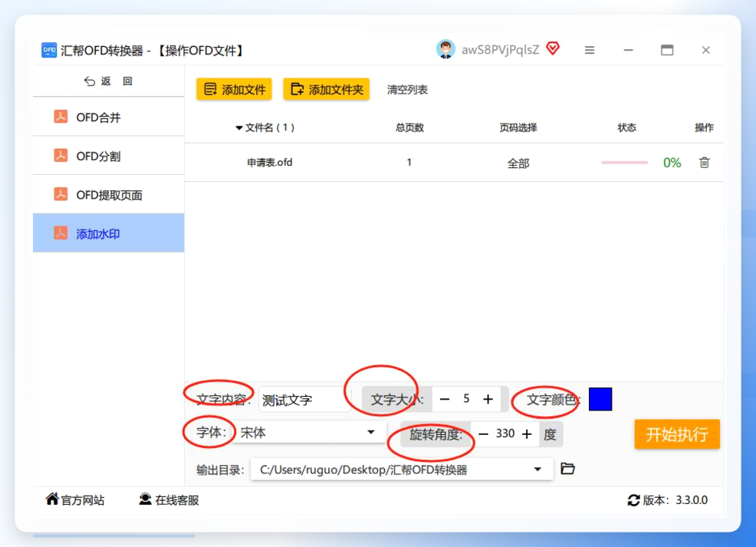Increase 旋转角度 with the plus button

point(527,434)
